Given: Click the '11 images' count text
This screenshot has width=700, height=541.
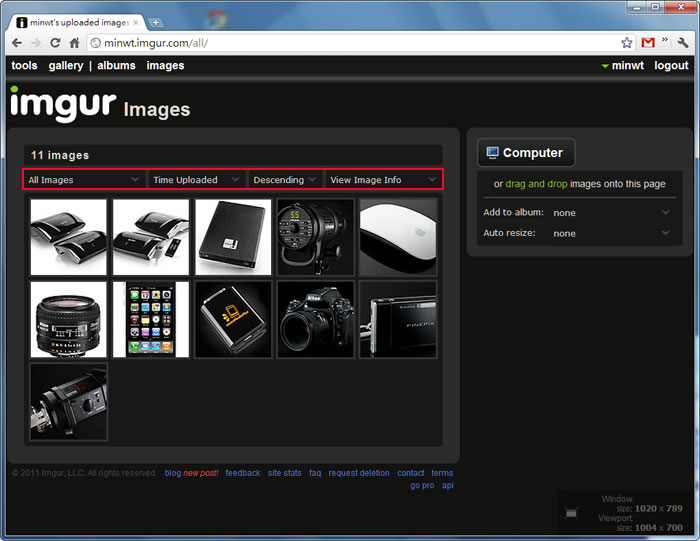Looking at the screenshot, I should point(60,155).
